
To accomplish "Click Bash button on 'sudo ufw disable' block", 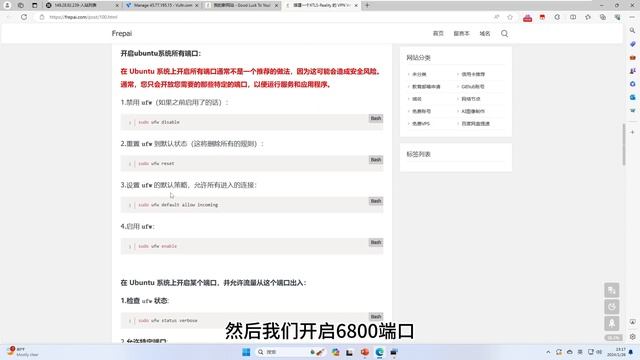I will [x=376, y=118].
